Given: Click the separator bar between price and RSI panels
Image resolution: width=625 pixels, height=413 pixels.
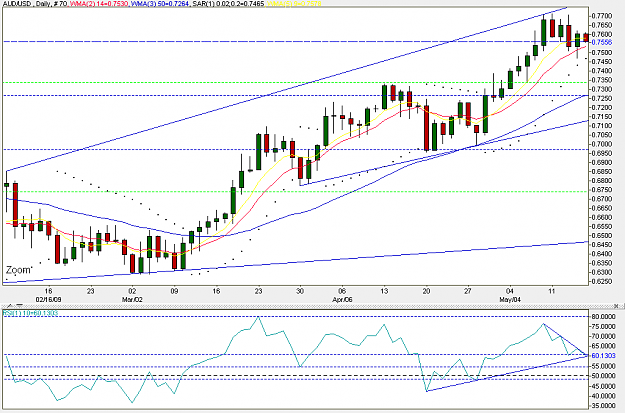Looking at the screenshot, I should [312, 306].
